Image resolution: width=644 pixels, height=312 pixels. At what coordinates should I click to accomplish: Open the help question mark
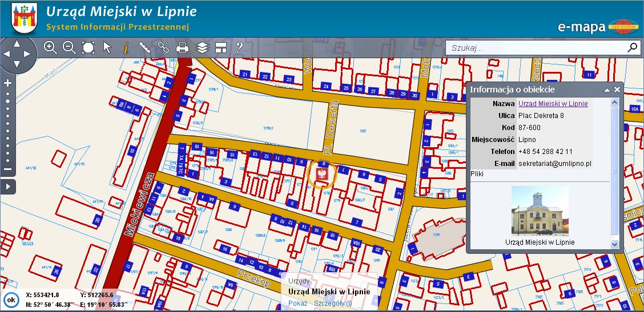239,47
